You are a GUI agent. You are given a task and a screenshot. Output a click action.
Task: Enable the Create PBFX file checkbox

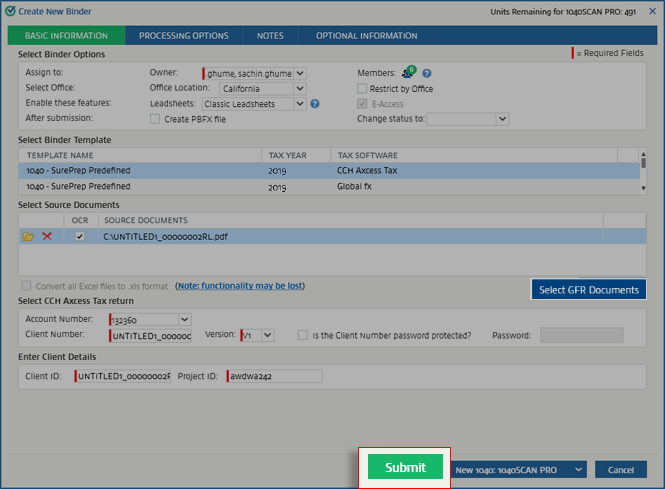click(155, 119)
